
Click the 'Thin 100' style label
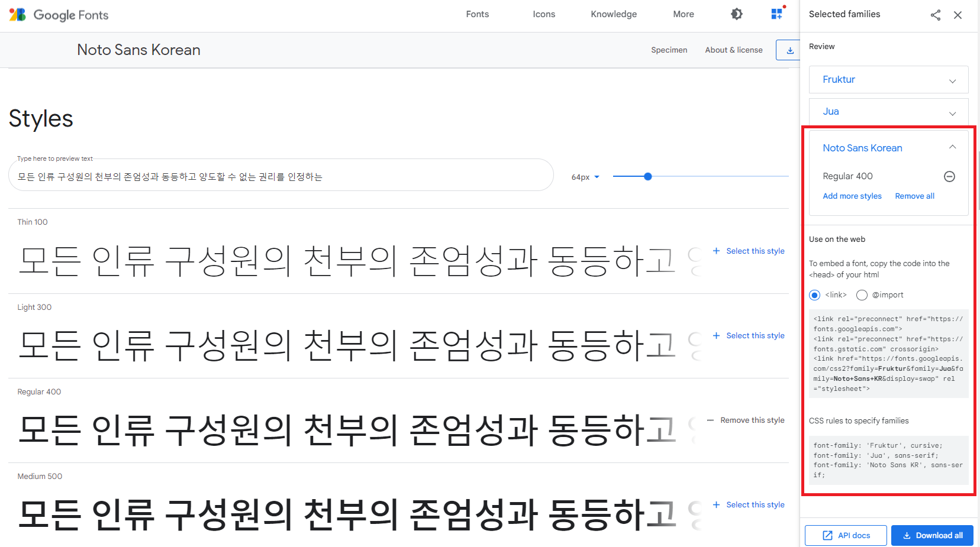[x=33, y=222]
